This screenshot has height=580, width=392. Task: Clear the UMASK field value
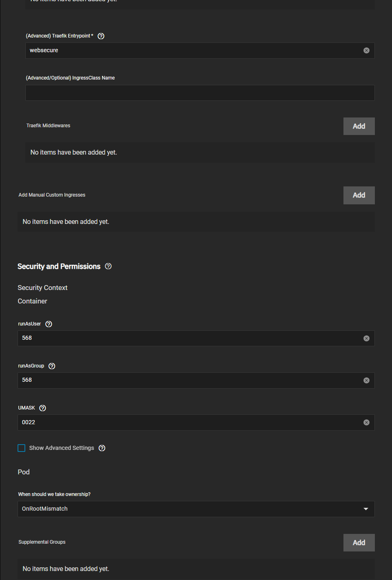(x=366, y=422)
